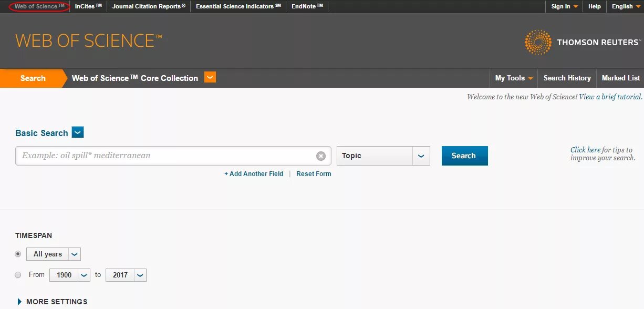Click the blue Search button
Viewport: 644px width, 309px height.
pyautogui.click(x=464, y=156)
